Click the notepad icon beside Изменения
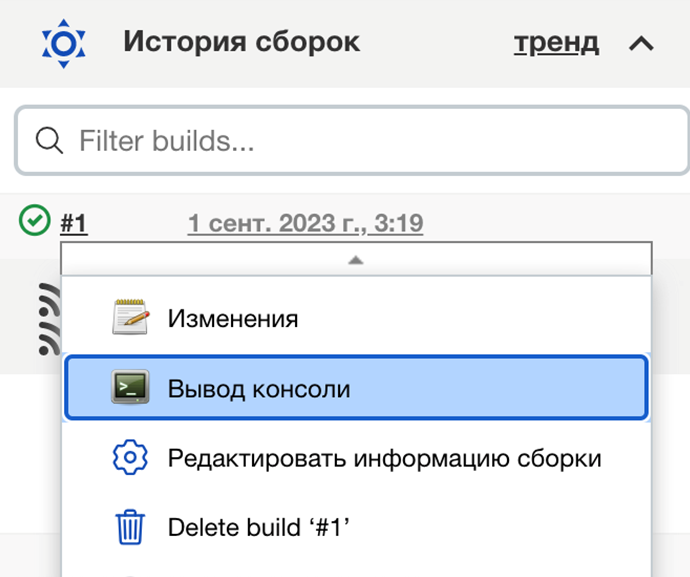Screen dimensions: 690x577 (131, 318)
